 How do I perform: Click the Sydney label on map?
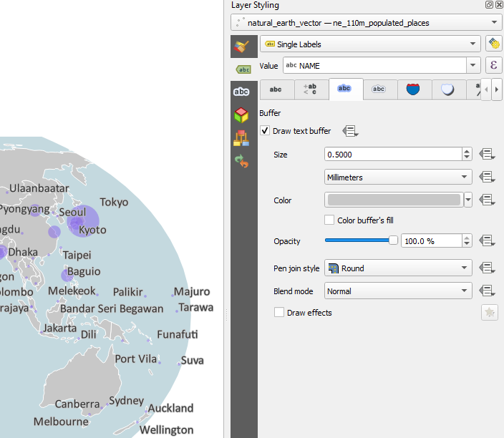126,401
